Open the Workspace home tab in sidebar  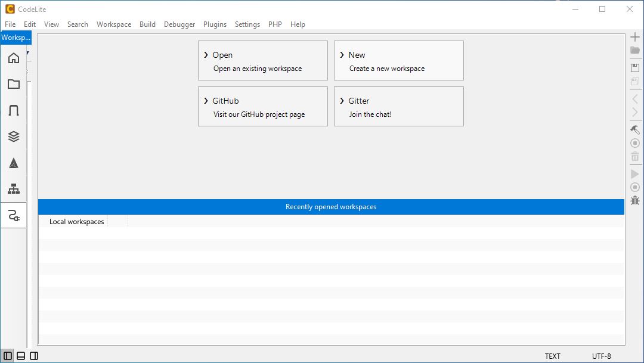pyautogui.click(x=14, y=58)
